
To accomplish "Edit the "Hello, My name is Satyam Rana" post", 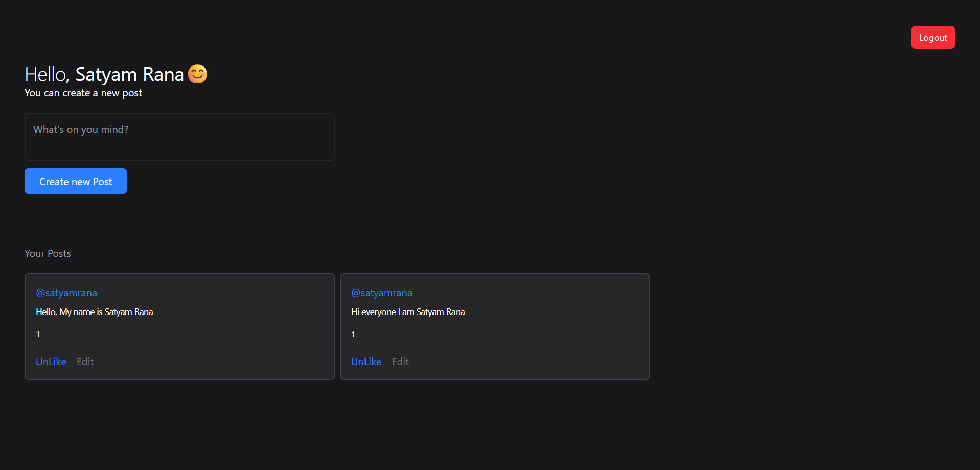I will [85, 362].
